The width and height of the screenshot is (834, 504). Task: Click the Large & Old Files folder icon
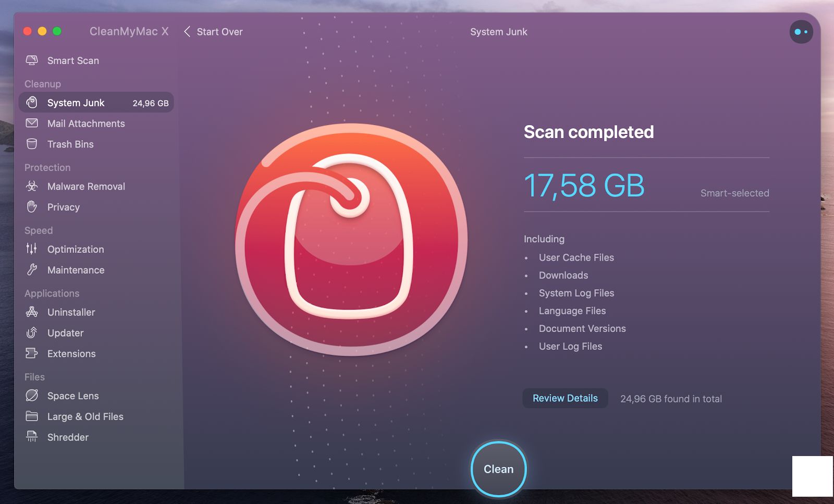[x=32, y=416]
